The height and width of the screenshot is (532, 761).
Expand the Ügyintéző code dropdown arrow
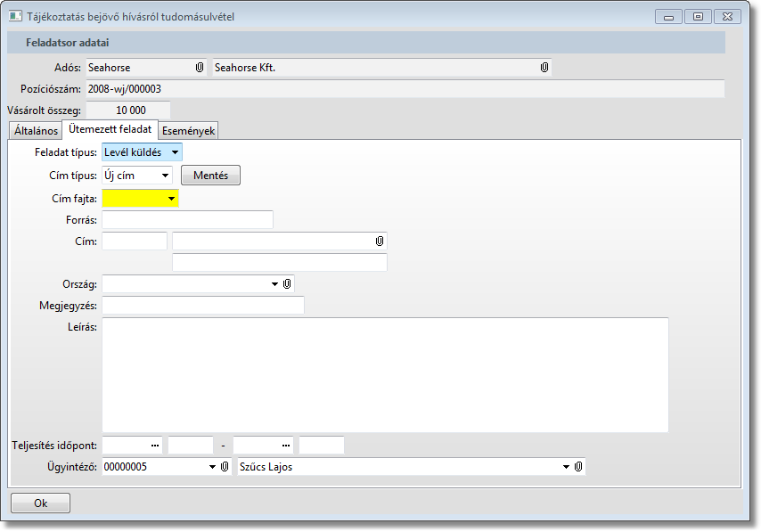click(x=212, y=467)
